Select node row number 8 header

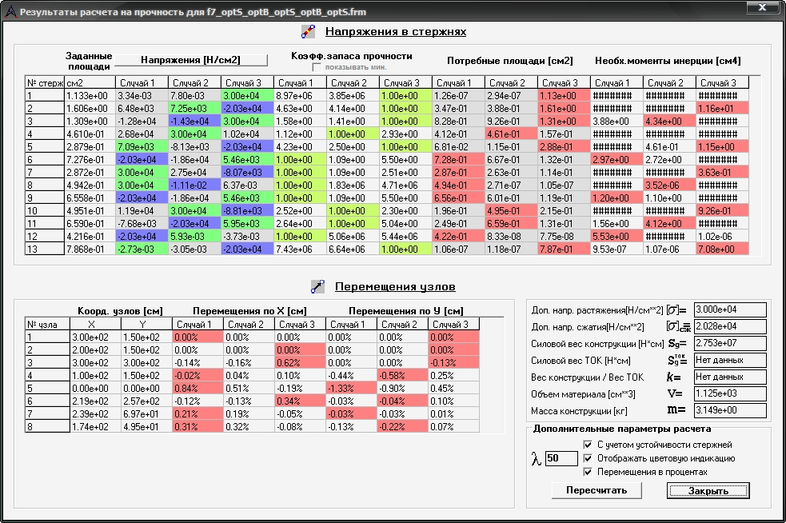click(x=47, y=427)
